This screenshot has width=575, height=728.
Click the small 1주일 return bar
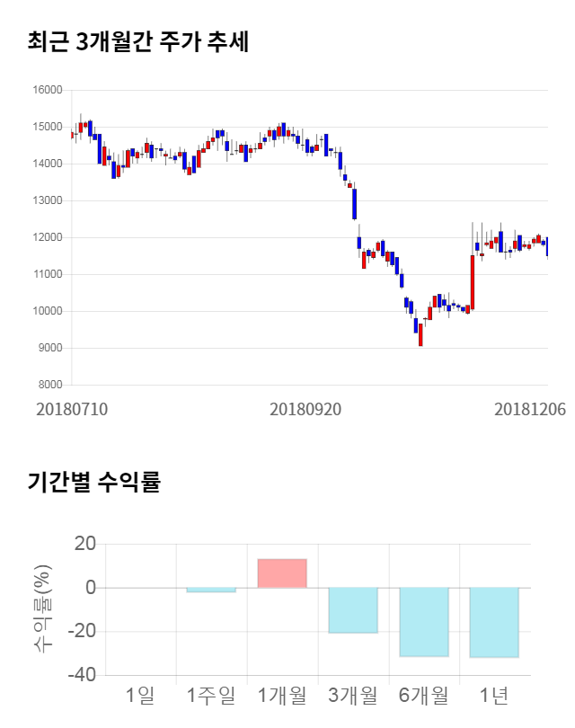[x=211, y=590]
